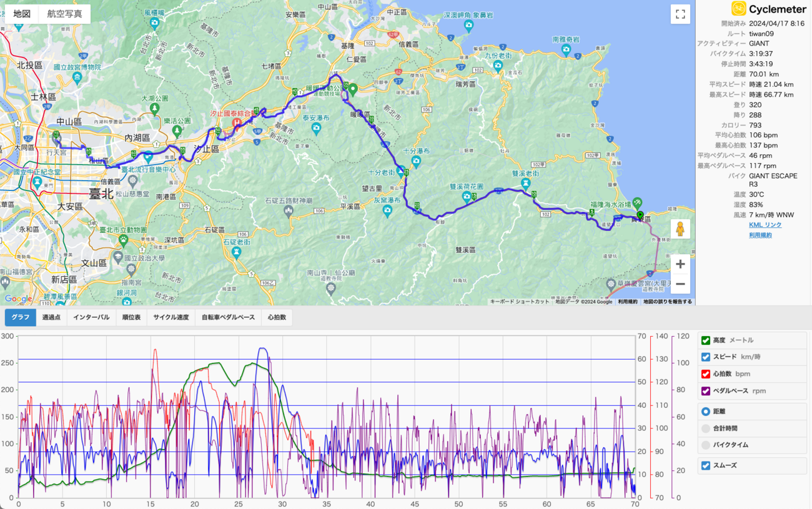Toggle the ペダルペース rpm checkbox
This screenshot has width=812, height=509.
[706, 391]
